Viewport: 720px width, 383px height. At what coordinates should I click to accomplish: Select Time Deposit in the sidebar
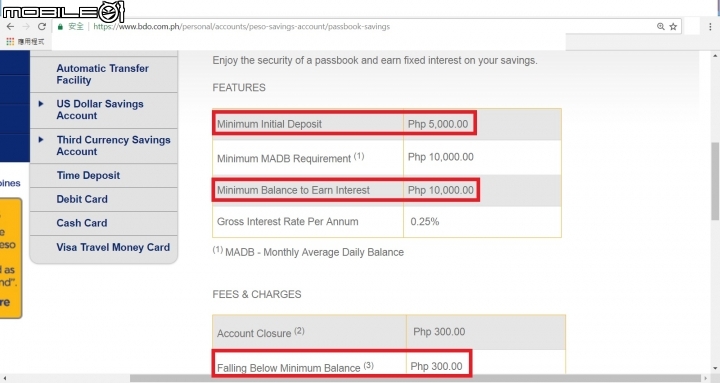tap(88, 175)
